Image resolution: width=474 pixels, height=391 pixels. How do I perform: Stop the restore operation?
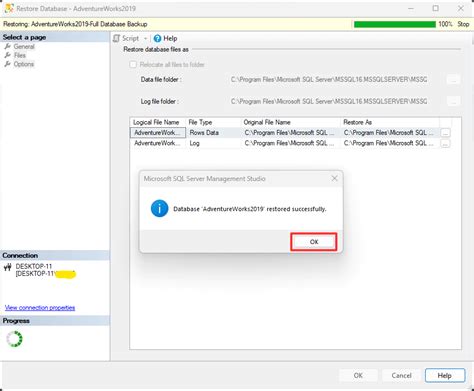tap(463, 24)
